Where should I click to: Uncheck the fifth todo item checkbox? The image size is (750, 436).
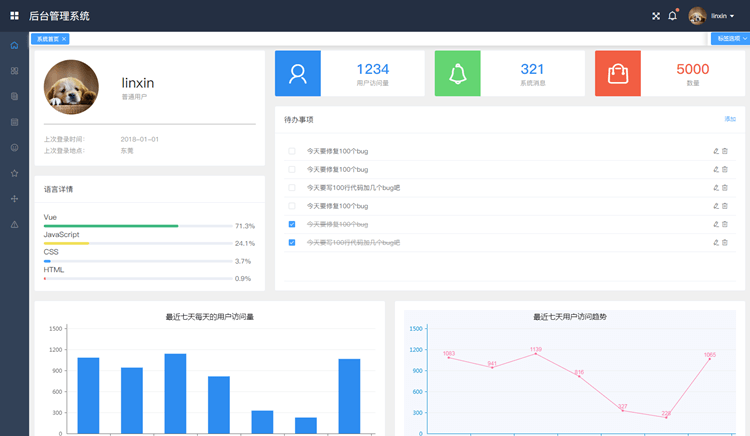click(292, 224)
